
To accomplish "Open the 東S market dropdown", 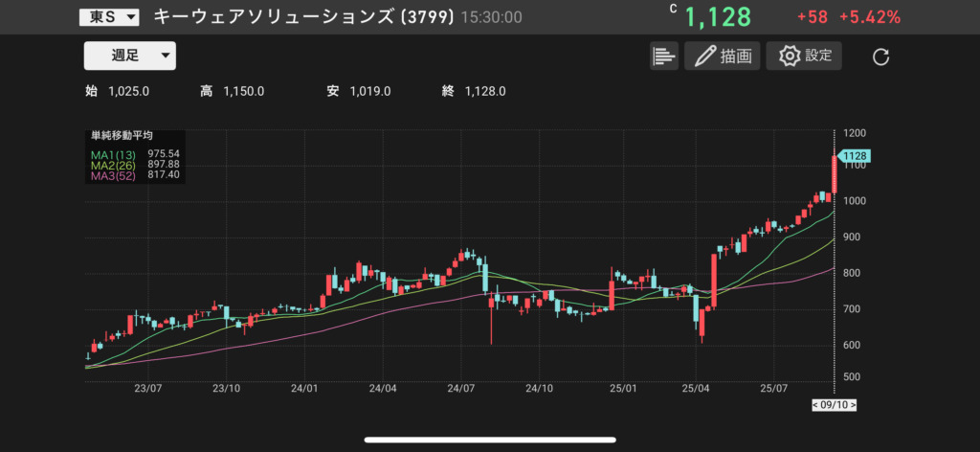I will [109, 17].
